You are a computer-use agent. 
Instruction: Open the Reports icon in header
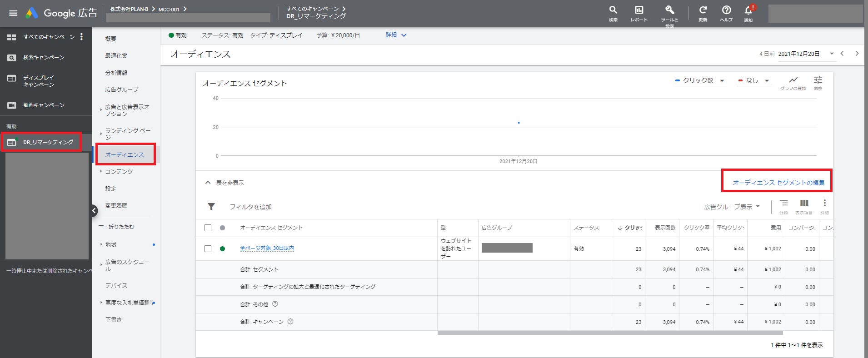coord(639,10)
